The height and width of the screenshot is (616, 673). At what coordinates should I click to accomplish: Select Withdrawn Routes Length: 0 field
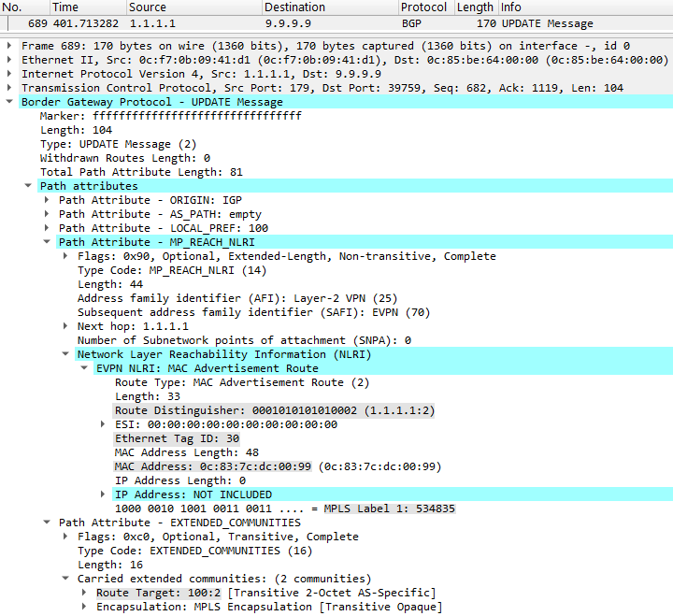click(125, 158)
